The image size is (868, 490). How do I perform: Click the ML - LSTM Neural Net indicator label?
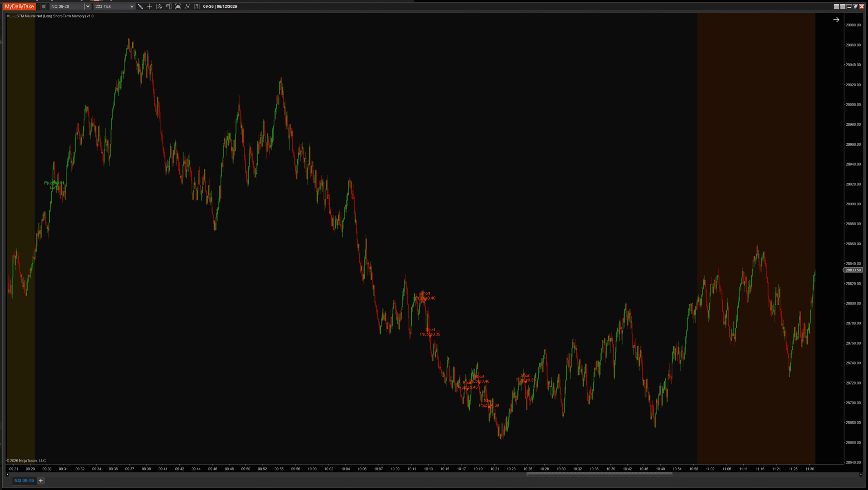[50, 16]
